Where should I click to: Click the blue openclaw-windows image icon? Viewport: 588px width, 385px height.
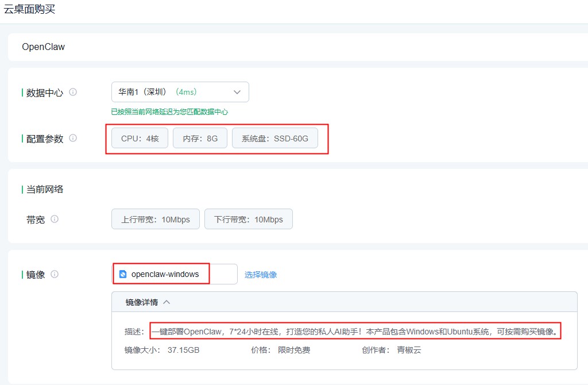(x=122, y=274)
